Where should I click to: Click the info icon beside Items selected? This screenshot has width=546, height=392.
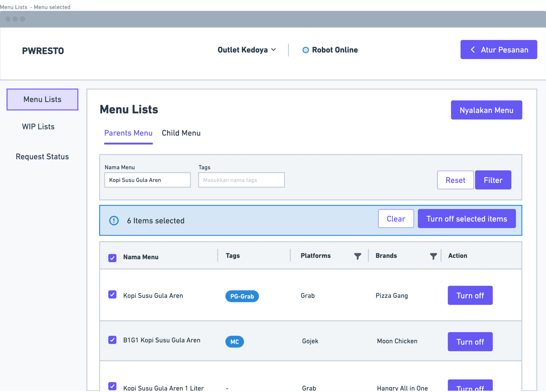(x=114, y=221)
